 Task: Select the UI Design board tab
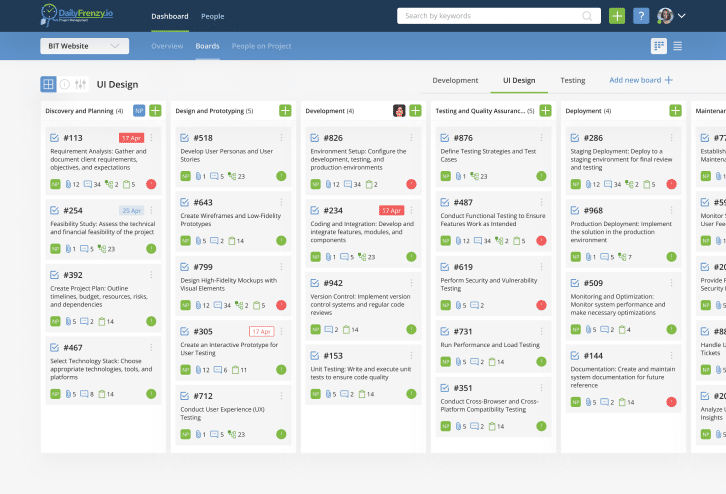pos(519,80)
